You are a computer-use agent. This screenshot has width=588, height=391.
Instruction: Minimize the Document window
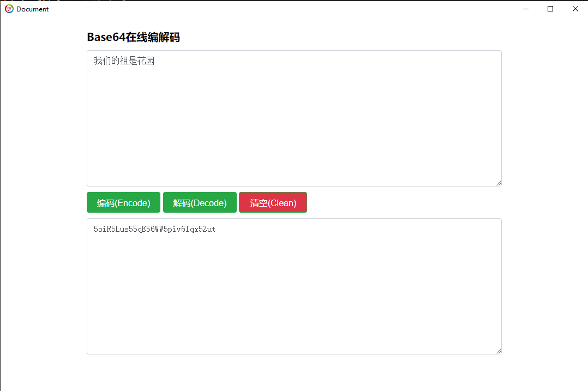pos(526,9)
